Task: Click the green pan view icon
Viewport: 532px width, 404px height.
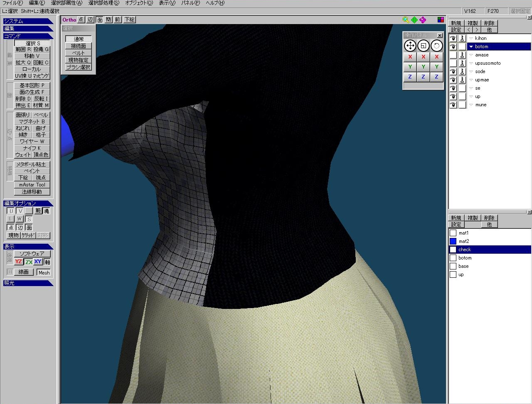Action: click(414, 20)
